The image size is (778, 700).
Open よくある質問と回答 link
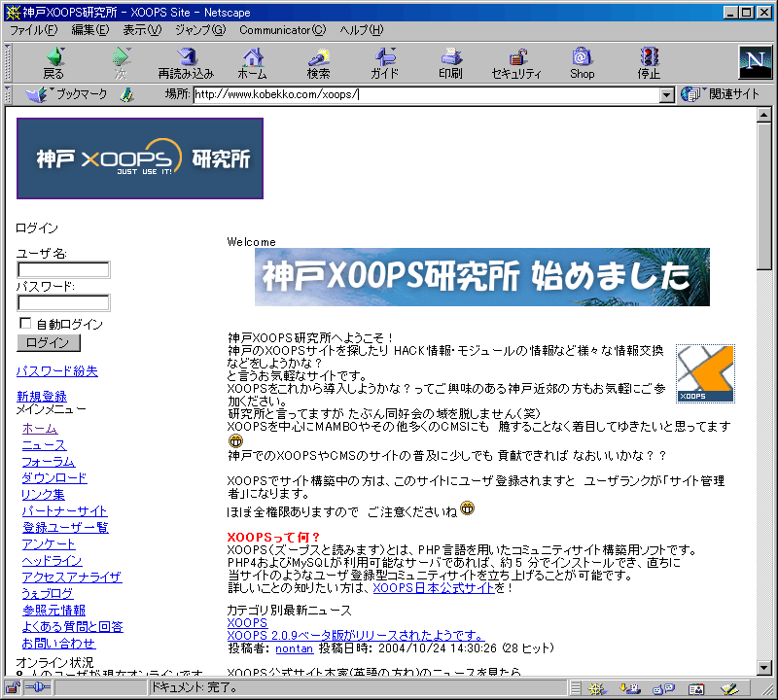pyautogui.click(x=72, y=626)
